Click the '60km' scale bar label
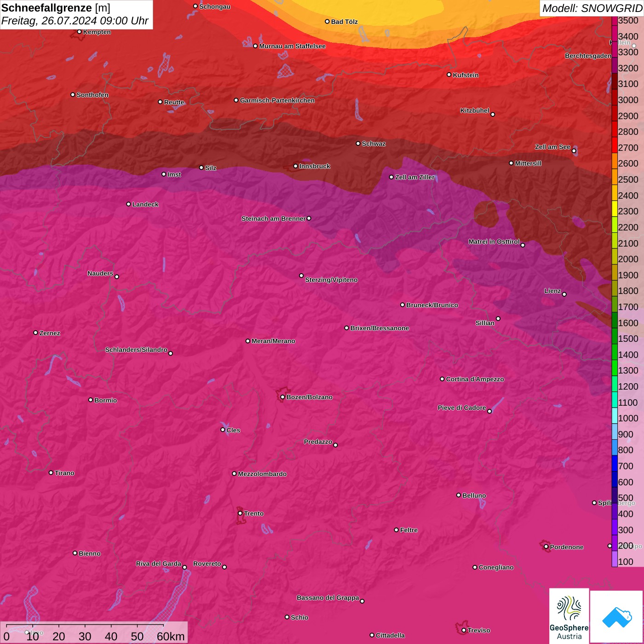The image size is (644, 644). coord(171,636)
